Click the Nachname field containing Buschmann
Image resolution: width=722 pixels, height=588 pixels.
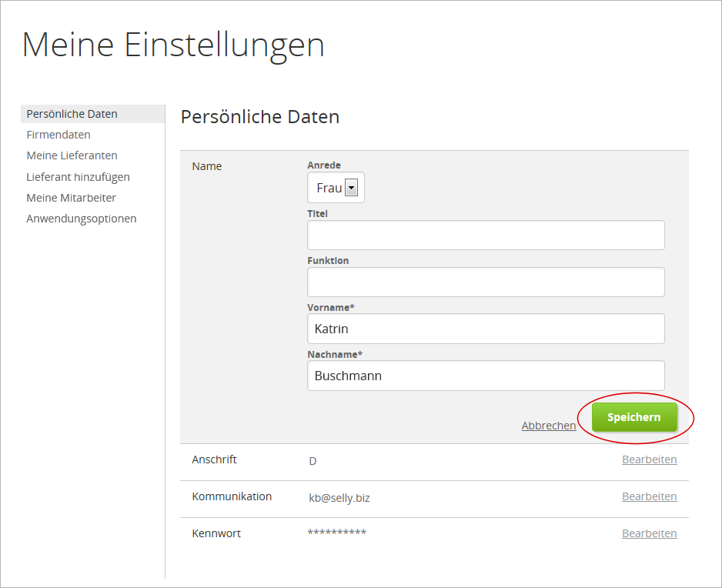[485, 376]
